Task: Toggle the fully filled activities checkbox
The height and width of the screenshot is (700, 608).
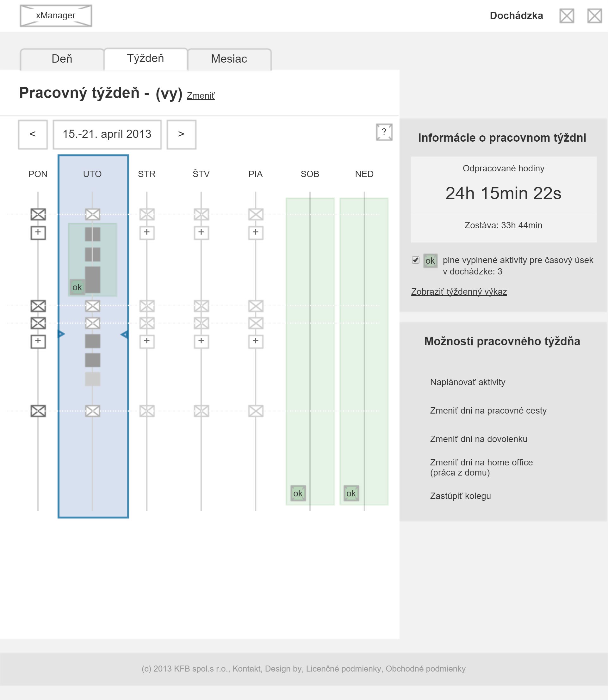Action: (416, 260)
